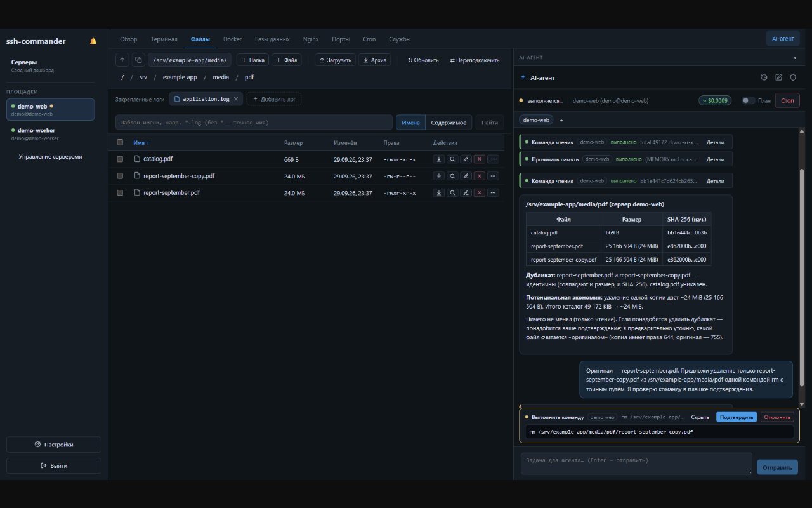Open the shield icon in AI agent header
The image size is (812, 508).
pyautogui.click(x=792, y=77)
